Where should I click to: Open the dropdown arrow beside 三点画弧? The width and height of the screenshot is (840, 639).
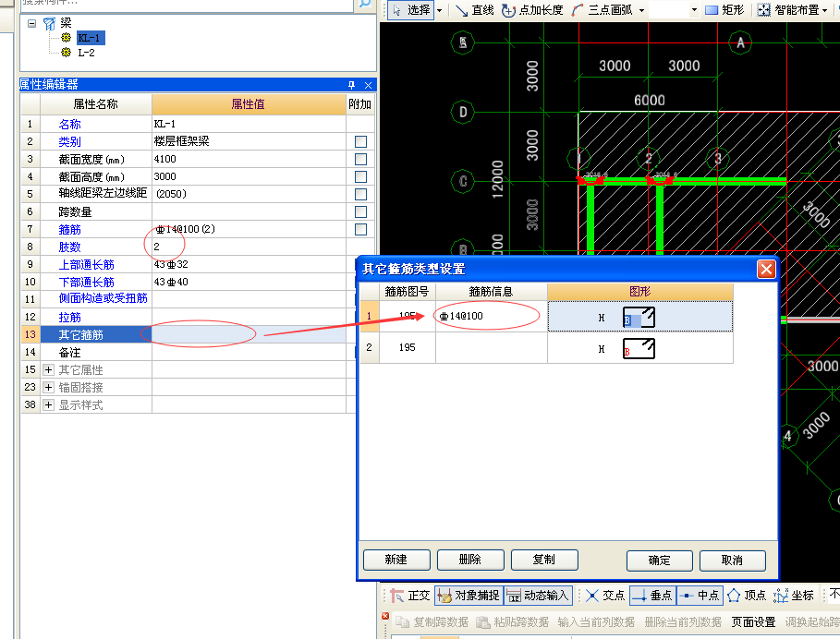pyautogui.click(x=641, y=10)
